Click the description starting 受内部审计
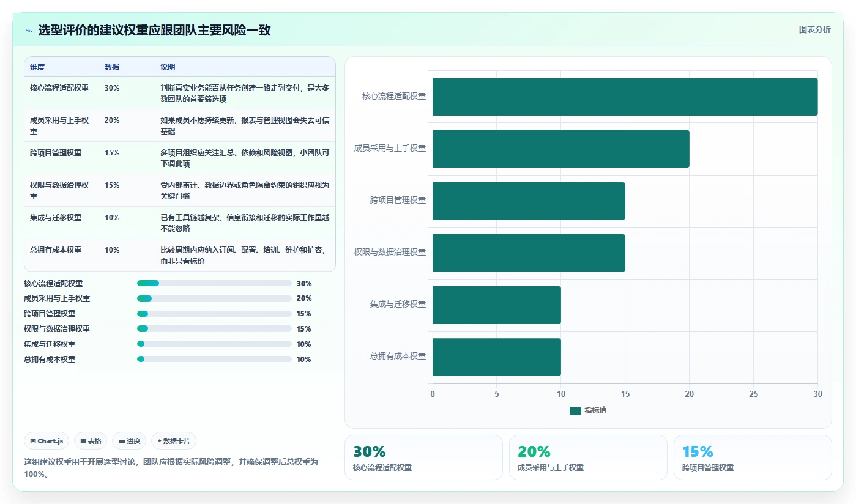This screenshot has height=504, width=856. click(245, 190)
